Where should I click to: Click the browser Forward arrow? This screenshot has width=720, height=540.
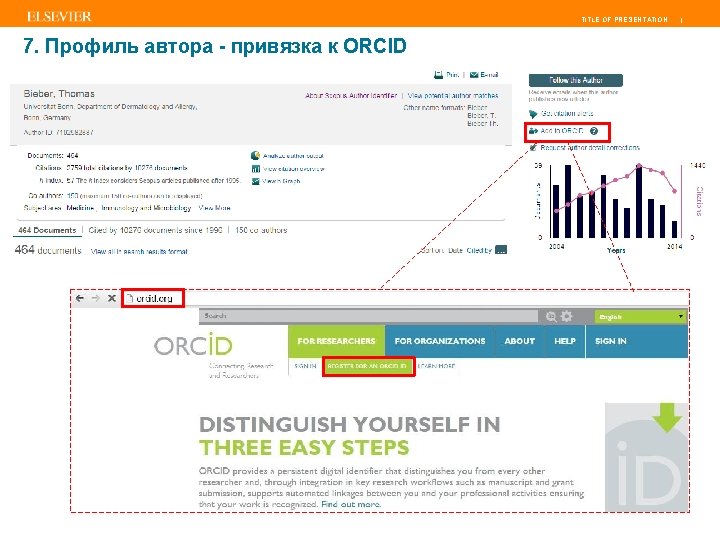point(96,298)
